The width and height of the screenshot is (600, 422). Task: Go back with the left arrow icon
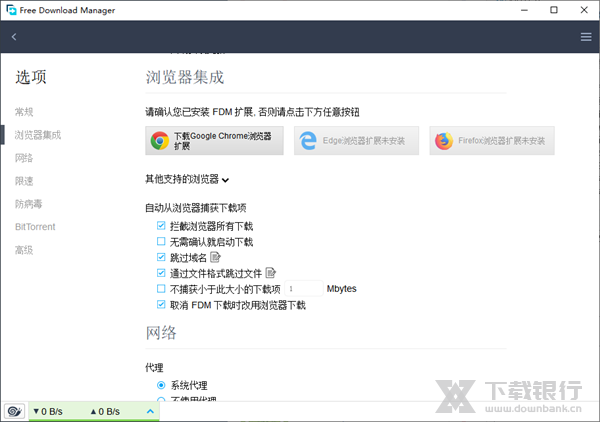(14, 37)
